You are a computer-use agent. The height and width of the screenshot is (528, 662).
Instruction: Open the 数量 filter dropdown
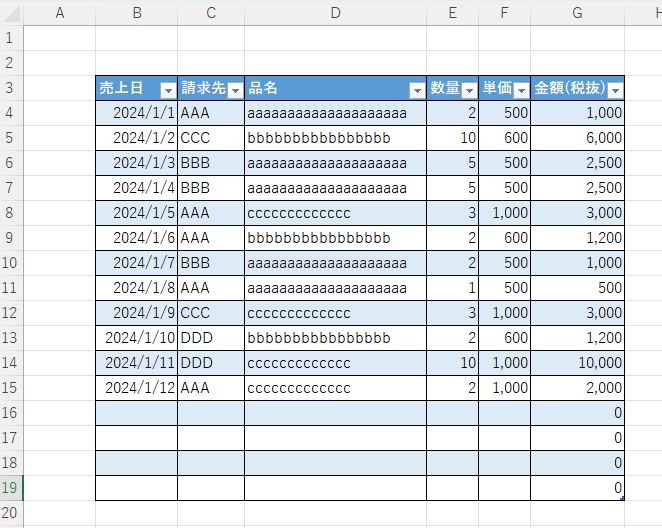coord(469,90)
